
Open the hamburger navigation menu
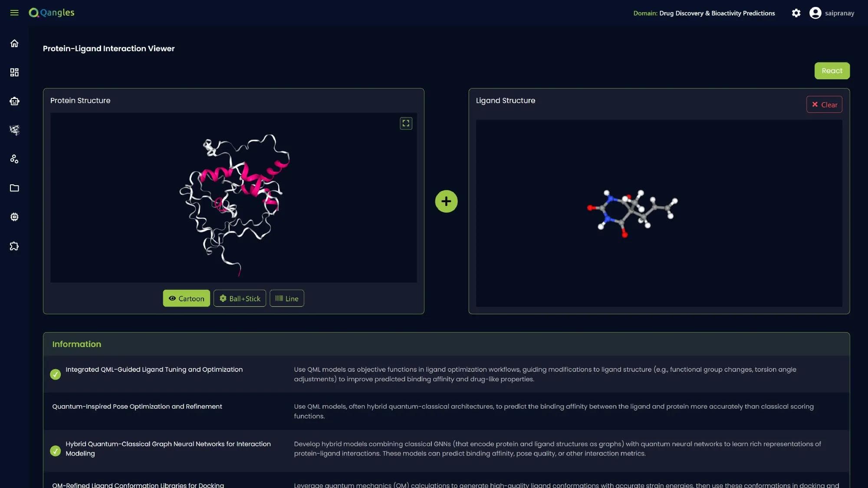14,13
